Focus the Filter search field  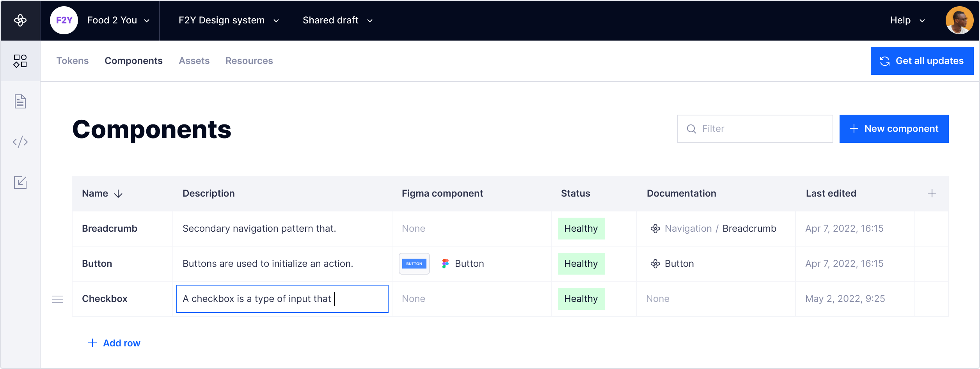pyautogui.click(x=755, y=129)
